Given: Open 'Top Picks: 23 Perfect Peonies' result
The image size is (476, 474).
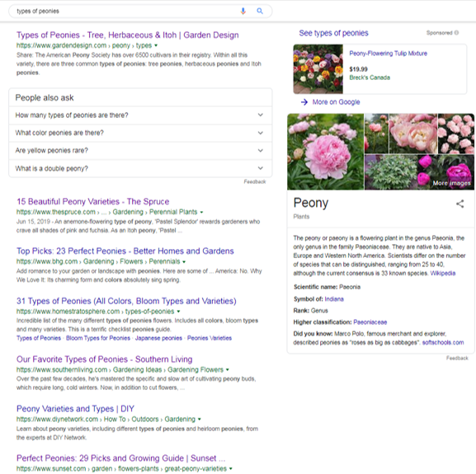Looking at the screenshot, I should pyautogui.click(x=125, y=251).
